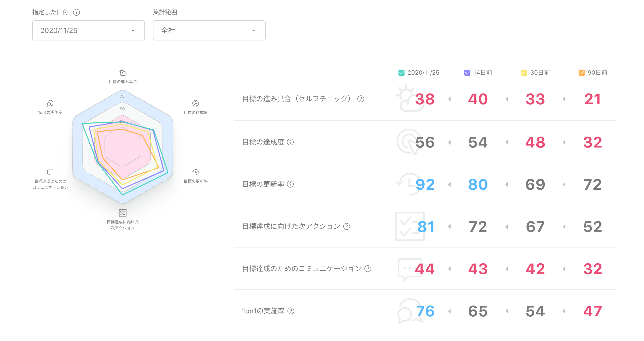The height and width of the screenshot is (341, 644).
Task: Expand the 全社 scope dropdown
Action: tap(209, 30)
